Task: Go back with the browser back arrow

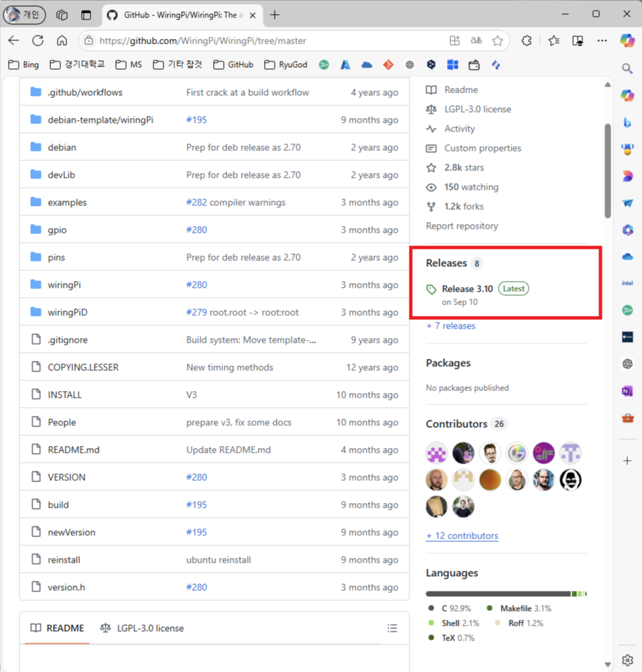Action: [13, 41]
